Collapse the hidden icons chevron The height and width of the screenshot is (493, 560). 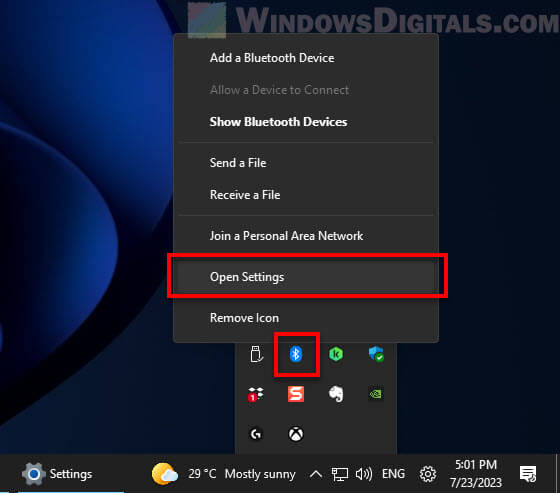(316, 474)
